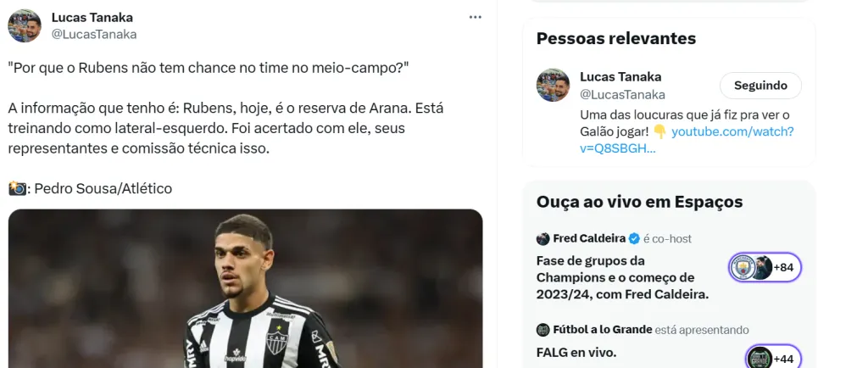Click the Ouça ao vivo em Espaços heading
The height and width of the screenshot is (368, 868).
point(639,203)
